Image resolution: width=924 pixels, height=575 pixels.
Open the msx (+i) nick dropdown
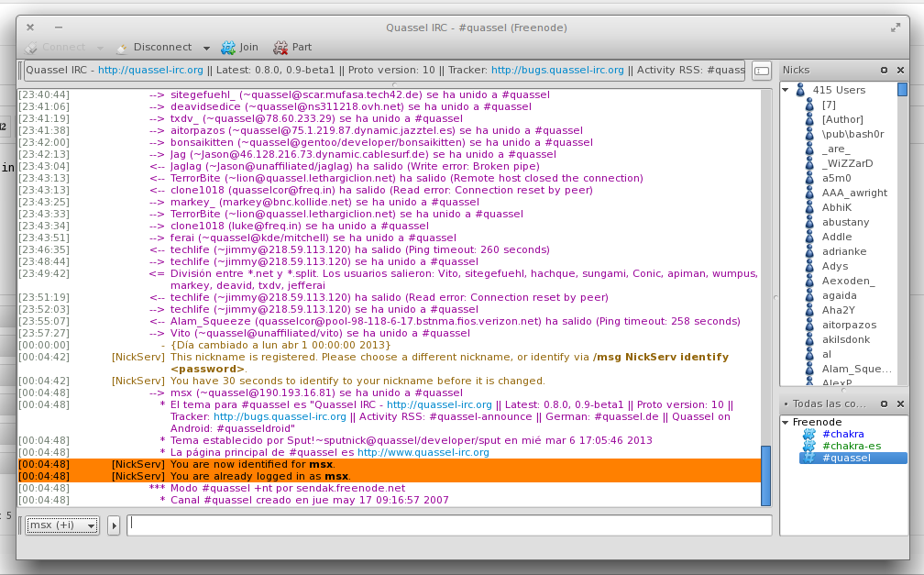point(62,525)
